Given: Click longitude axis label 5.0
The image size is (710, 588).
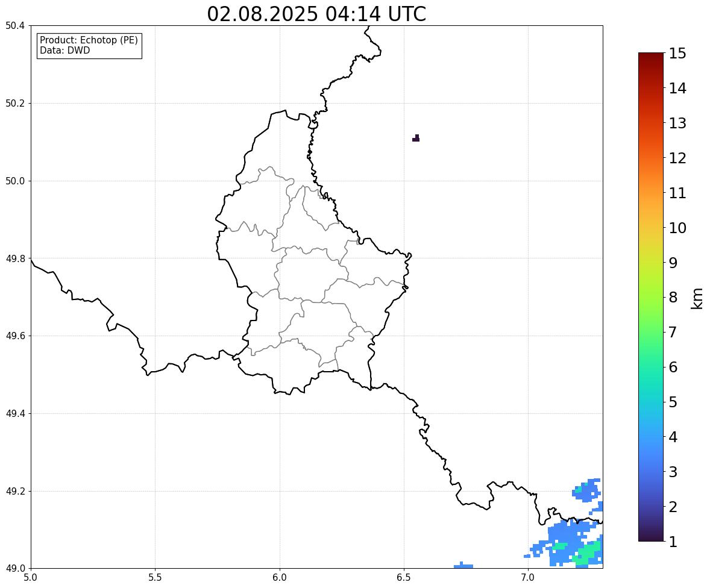Looking at the screenshot, I should (x=31, y=578).
